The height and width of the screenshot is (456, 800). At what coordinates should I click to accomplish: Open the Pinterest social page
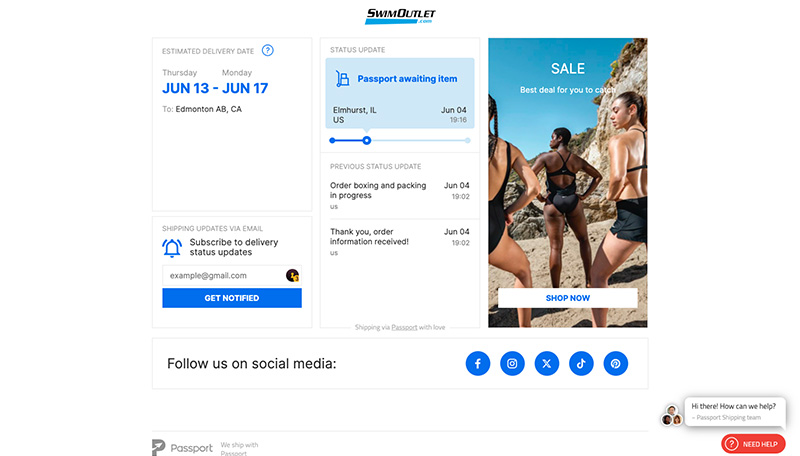616,364
